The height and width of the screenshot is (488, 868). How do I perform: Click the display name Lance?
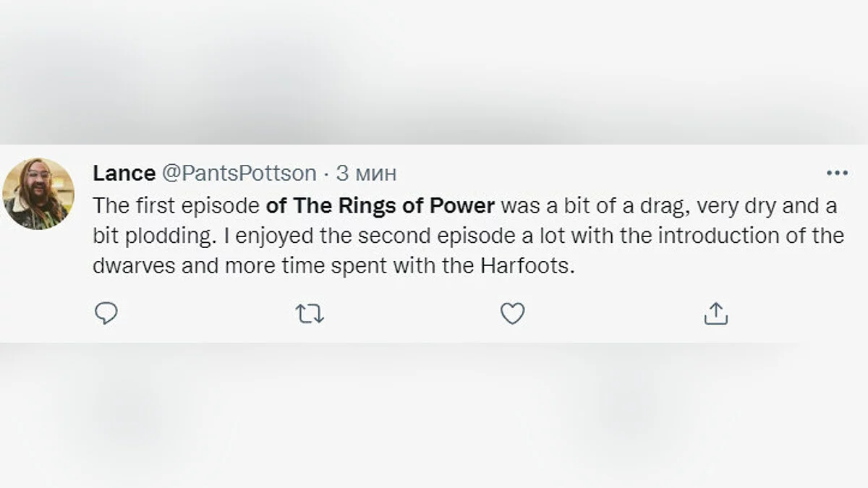coord(124,174)
